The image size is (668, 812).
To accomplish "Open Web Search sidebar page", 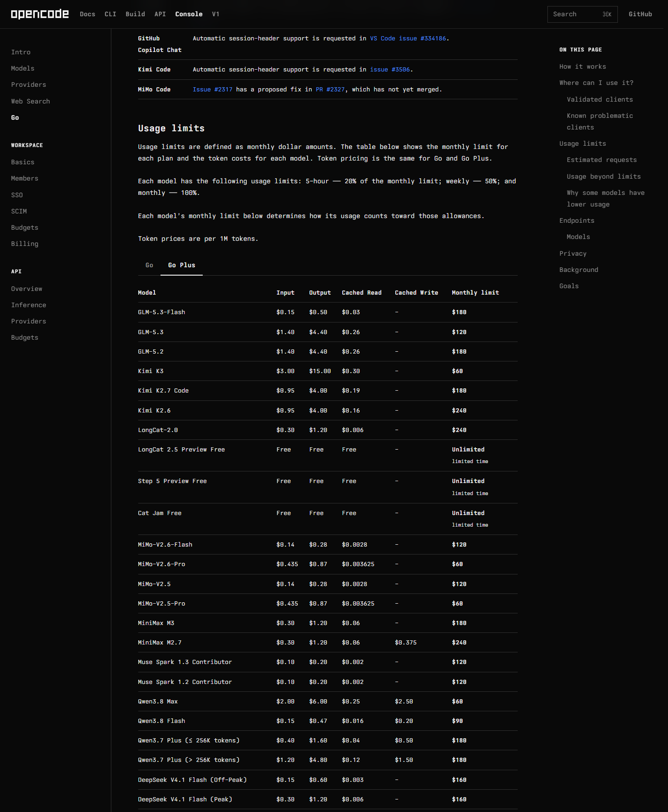I will point(31,102).
